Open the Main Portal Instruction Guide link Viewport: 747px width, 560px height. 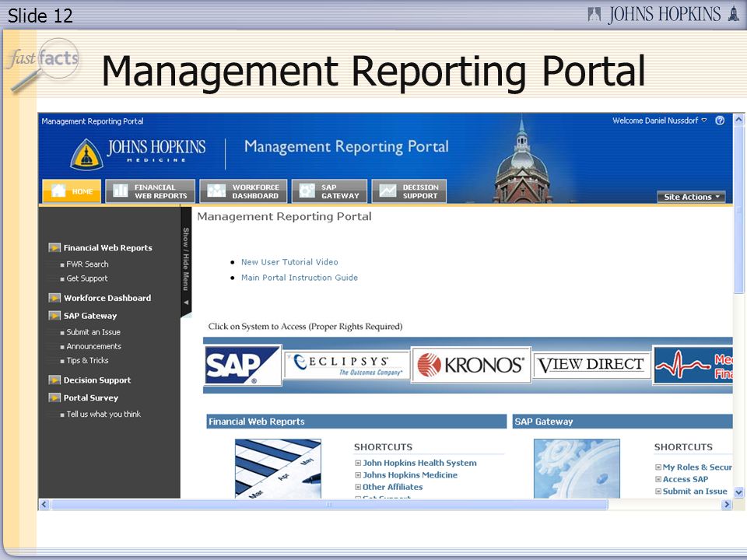299,278
